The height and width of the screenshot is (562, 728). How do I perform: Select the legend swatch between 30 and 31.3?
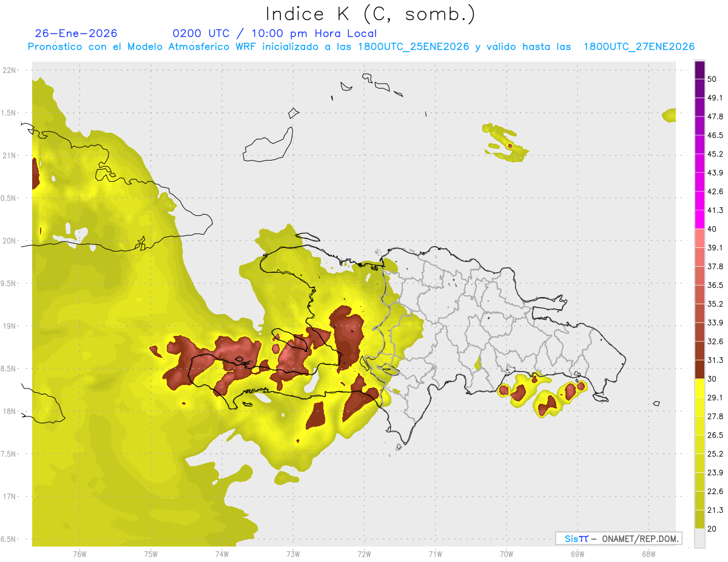(x=699, y=369)
